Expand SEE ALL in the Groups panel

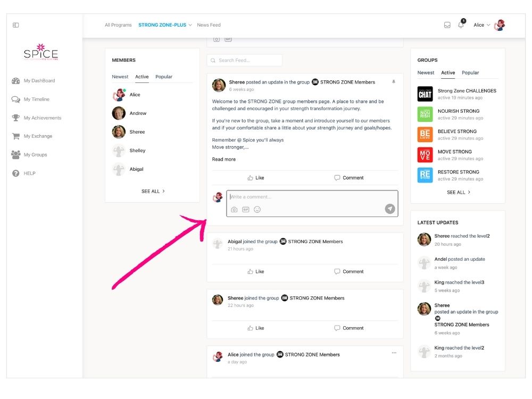pyautogui.click(x=459, y=192)
